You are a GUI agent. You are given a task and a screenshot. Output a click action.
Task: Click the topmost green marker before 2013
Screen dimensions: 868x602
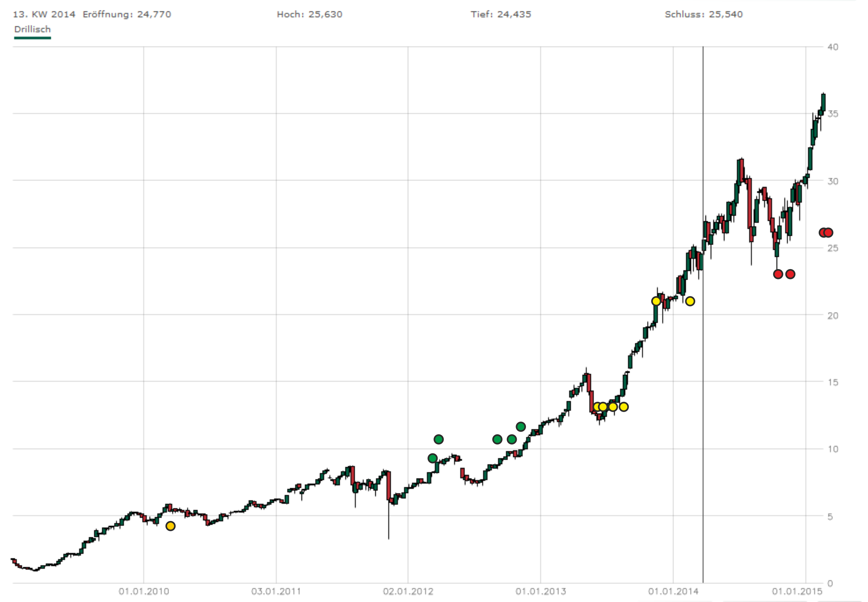[x=521, y=426]
